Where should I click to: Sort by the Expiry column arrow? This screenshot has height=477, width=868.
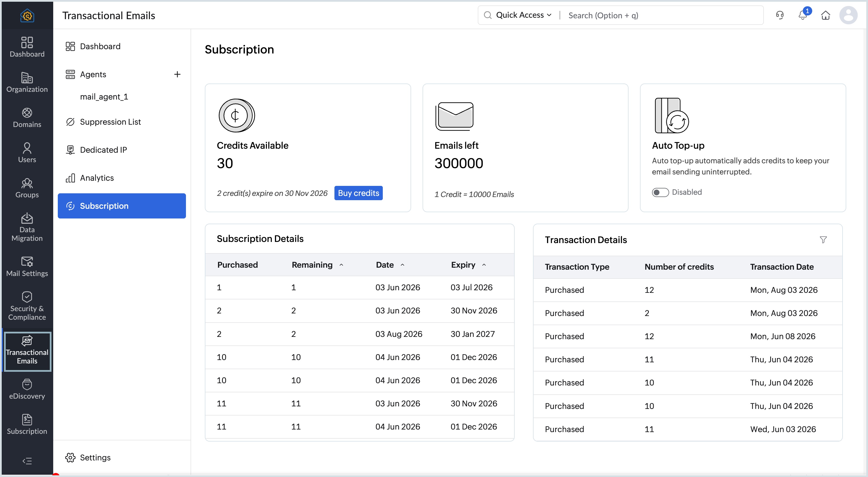[x=483, y=265]
